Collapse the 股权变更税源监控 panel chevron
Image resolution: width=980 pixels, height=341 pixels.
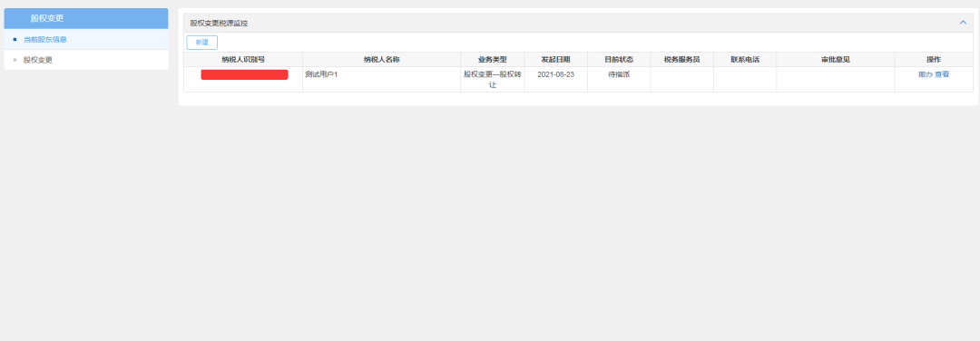point(963,23)
